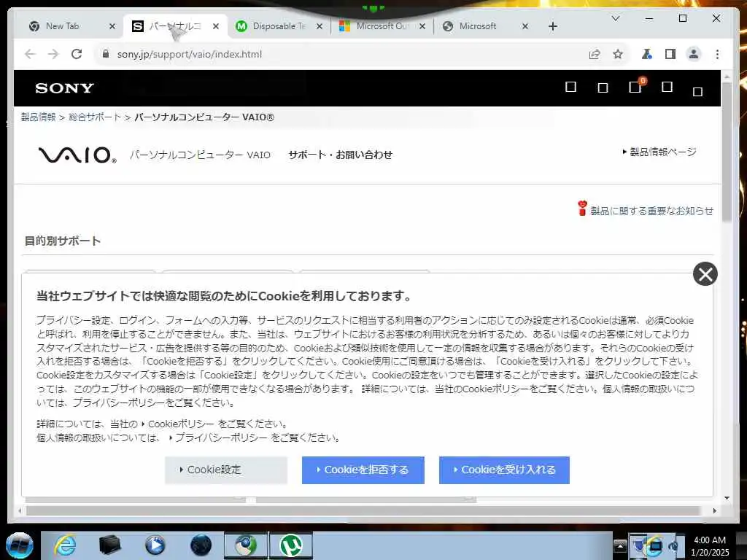This screenshot has width=747, height=560.
Task: Select the active Sony パーソナル tab
Action: (x=175, y=26)
